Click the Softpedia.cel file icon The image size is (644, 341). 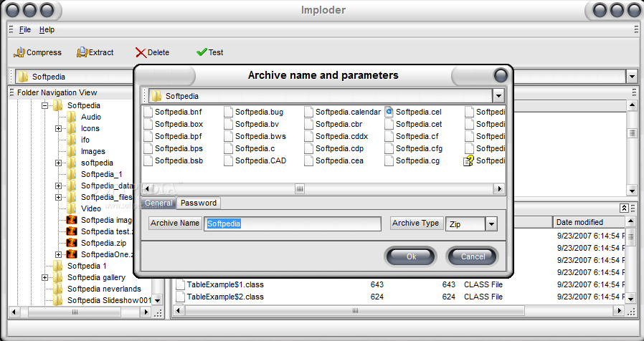[389, 112]
